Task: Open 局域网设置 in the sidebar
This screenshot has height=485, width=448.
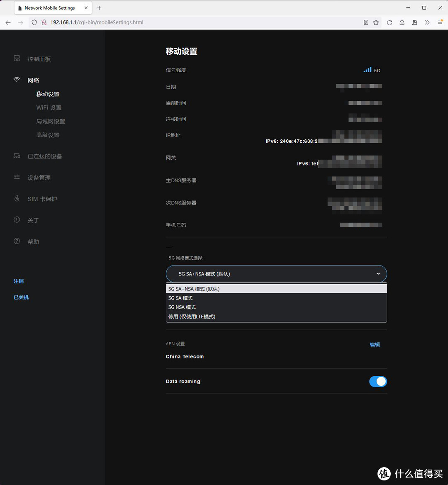Action: (x=51, y=121)
